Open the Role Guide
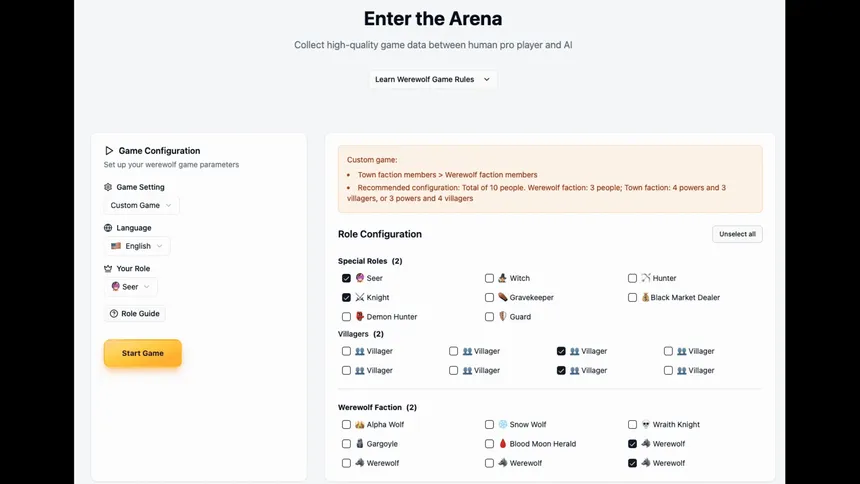Viewport: 860px width, 484px height. (x=135, y=313)
